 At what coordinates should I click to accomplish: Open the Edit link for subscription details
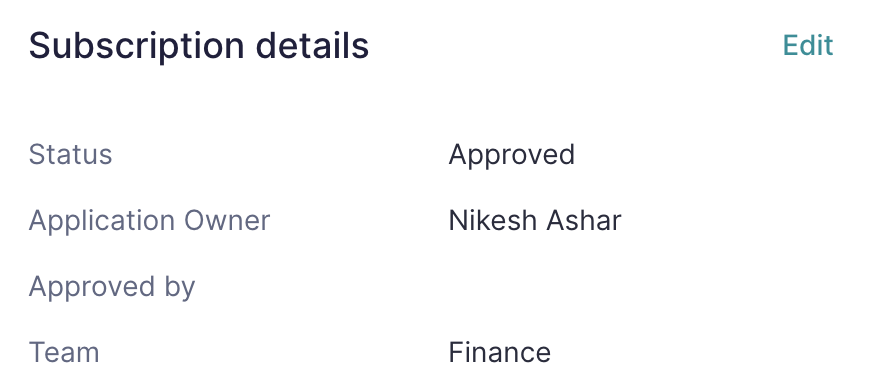point(808,45)
